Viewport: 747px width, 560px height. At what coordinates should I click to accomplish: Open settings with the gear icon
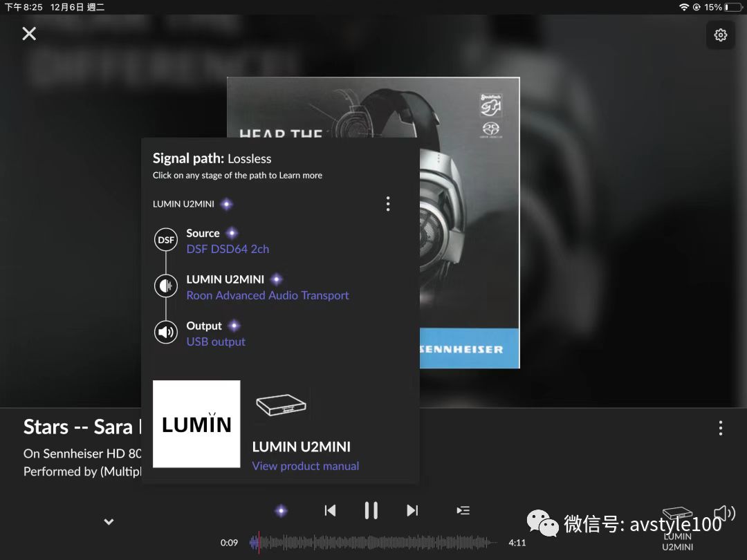tap(720, 35)
